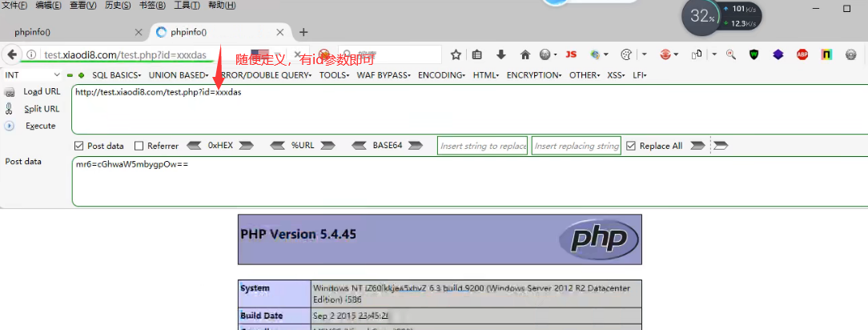Open the site info icon in address bar
This screenshot has height=330, width=868.
[x=31, y=54]
